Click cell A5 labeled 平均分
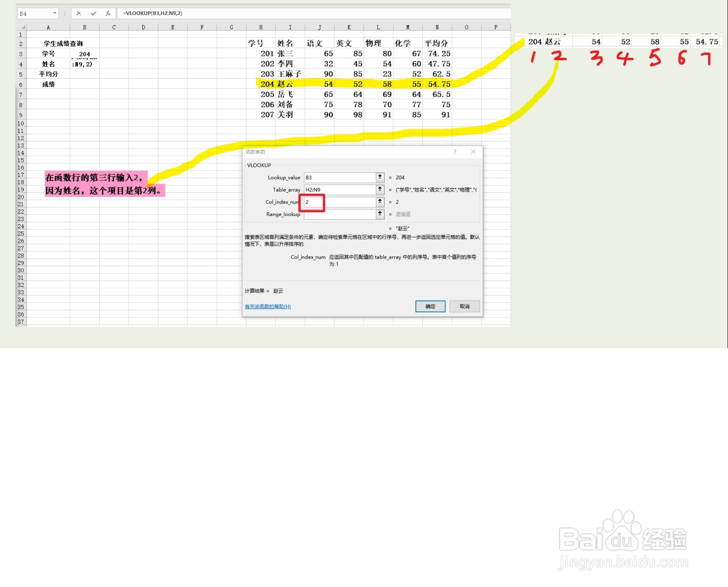728x587 pixels. point(48,74)
